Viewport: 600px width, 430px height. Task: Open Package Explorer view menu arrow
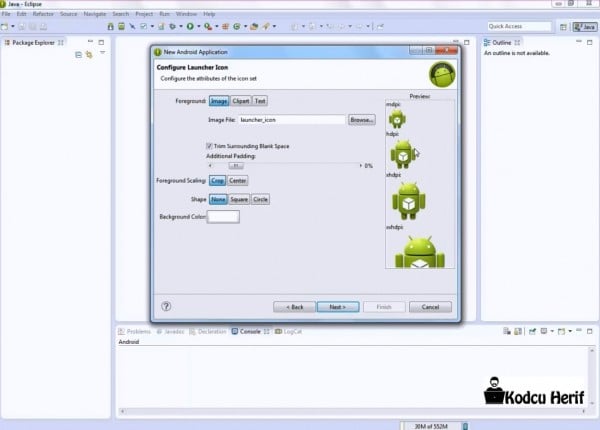(x=103, y=52)
